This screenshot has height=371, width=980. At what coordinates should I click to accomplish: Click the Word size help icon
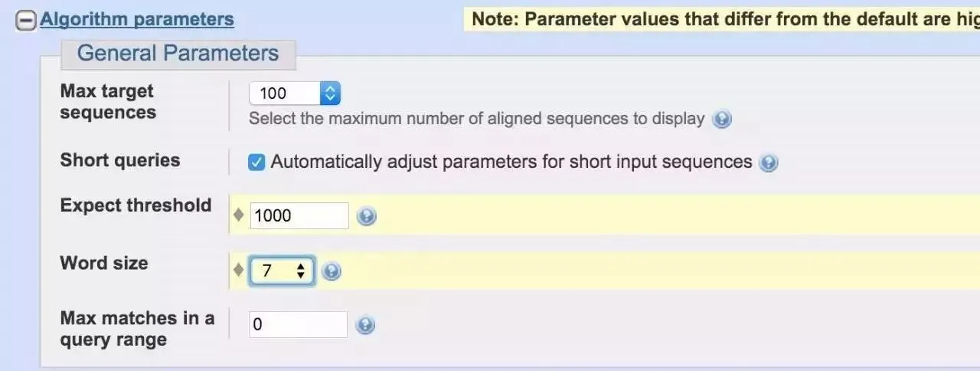pyautogui.click(x=332, y=271)
